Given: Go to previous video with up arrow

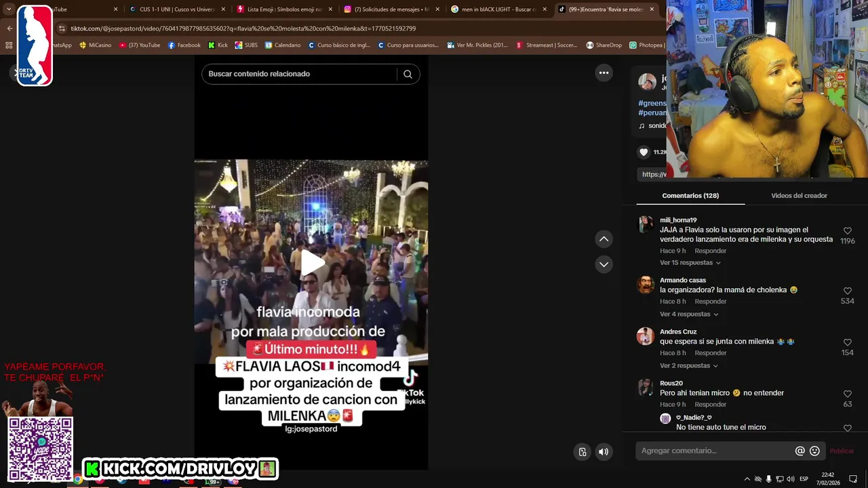Looking at the screenshot, I should tap(604, 239).
